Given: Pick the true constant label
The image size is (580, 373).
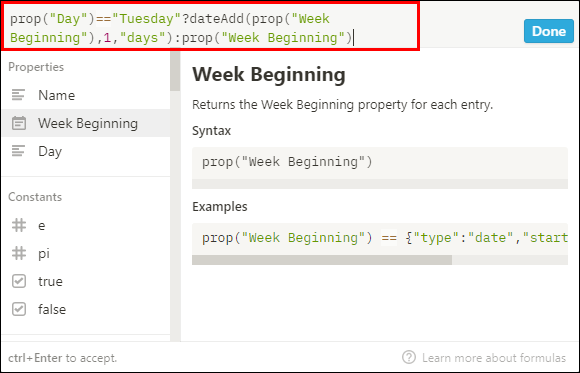Looking at the screenshot, I should coord(50,281).
